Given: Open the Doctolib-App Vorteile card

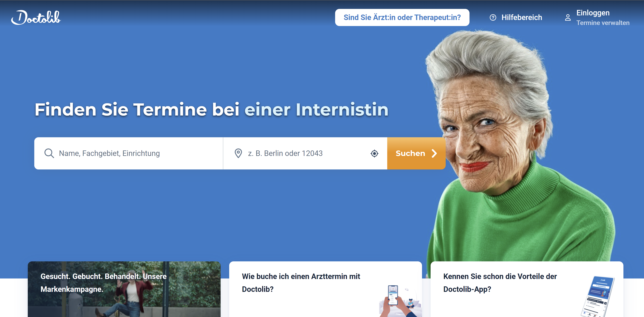Looking at the screenshot, I should 527,289.
